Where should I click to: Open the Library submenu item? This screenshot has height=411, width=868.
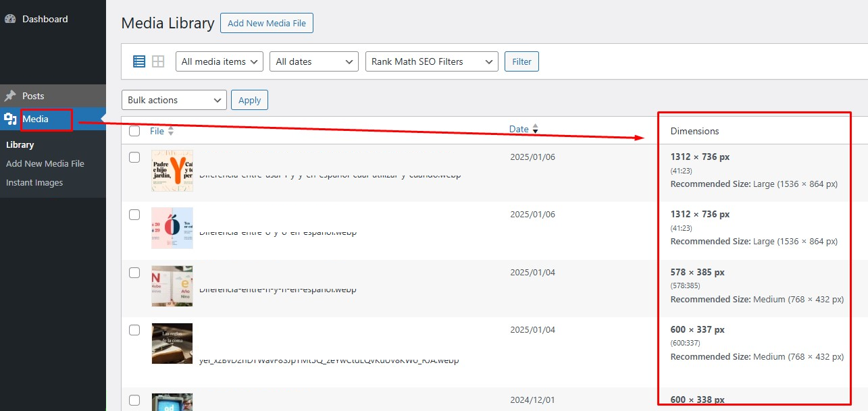20,144
